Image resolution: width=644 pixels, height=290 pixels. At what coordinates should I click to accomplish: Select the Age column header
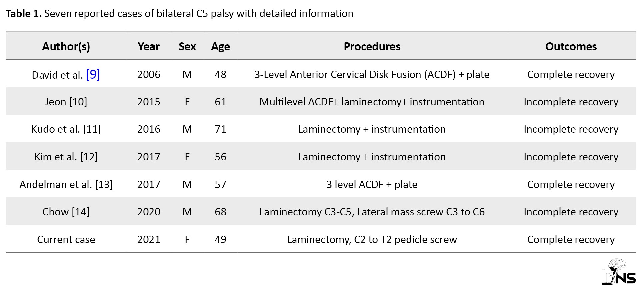(x=220, y=47)
